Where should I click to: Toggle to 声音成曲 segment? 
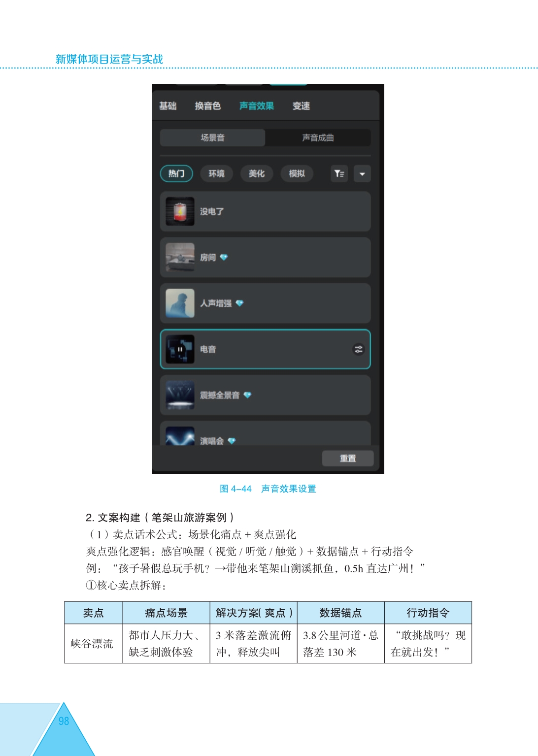318,138
